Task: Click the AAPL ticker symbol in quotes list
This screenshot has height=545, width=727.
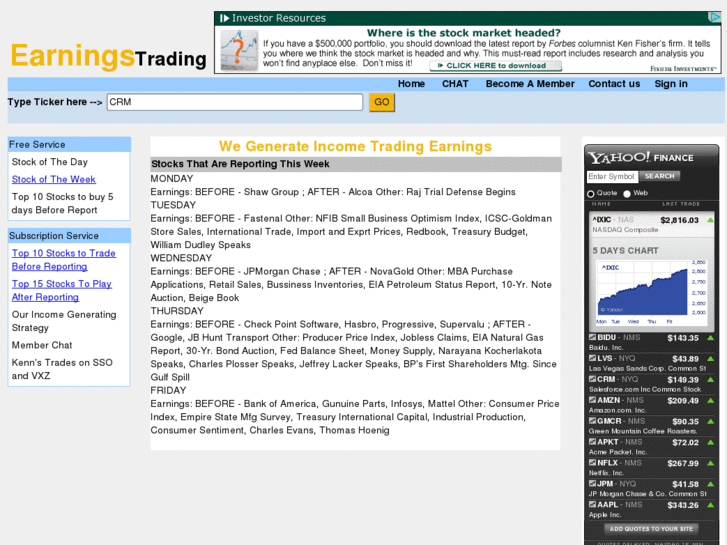Action: [x=607, y=504]
